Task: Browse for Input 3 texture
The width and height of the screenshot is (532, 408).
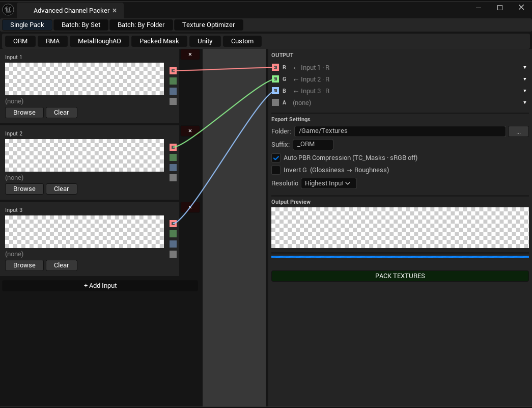Action: (x=24, y=265)
